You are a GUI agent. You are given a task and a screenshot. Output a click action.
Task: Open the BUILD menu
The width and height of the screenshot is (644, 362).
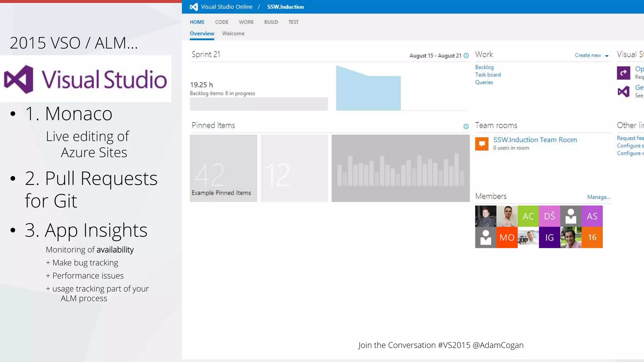tap(271, 22)
